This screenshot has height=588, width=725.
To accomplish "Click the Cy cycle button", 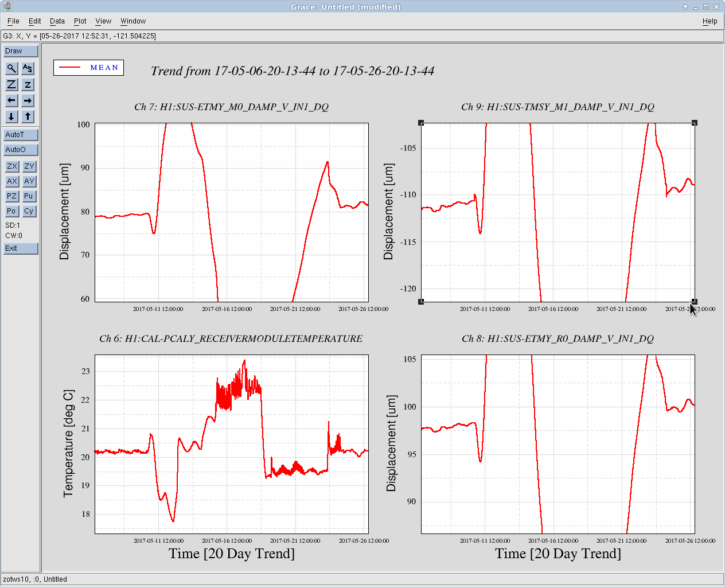I will tap(29, 211).
